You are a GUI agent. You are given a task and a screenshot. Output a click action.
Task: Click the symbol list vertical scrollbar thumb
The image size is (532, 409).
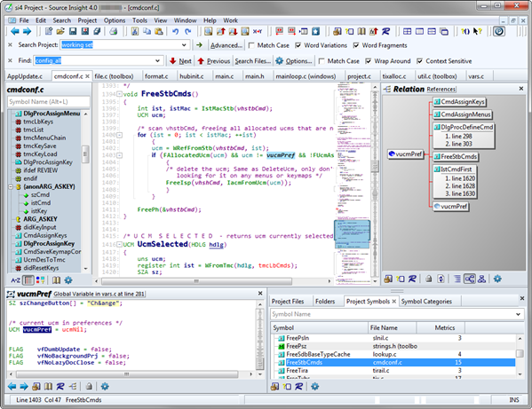click(85, 154)
